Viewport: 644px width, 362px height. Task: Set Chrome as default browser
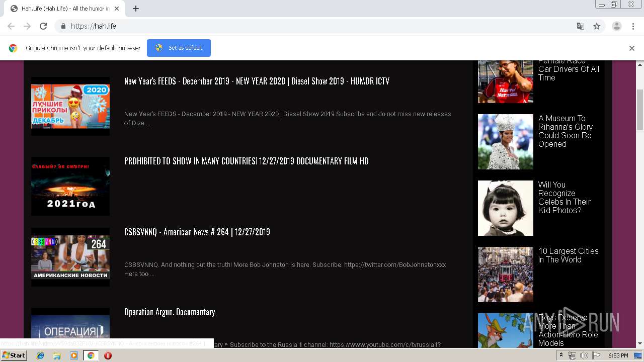[179, 48]
